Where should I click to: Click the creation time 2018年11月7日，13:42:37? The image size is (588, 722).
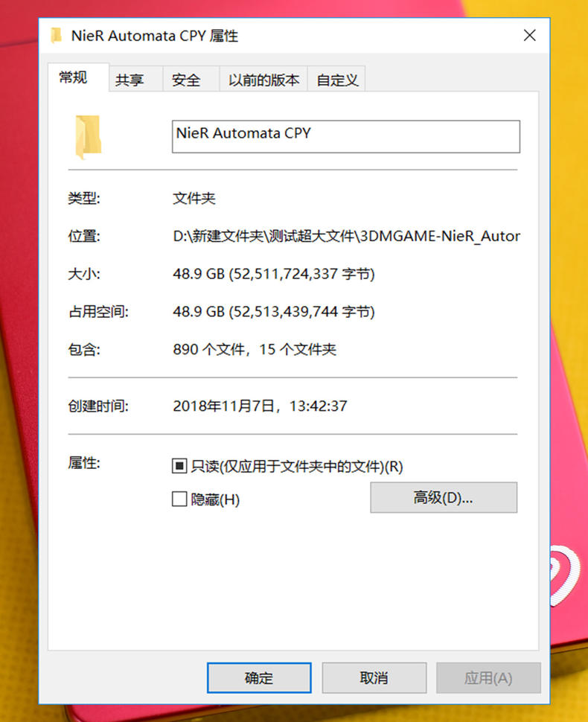261,406
